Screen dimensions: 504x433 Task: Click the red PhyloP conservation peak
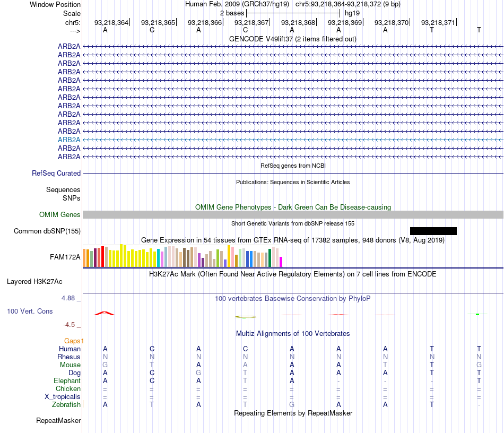tap(104, 314)
